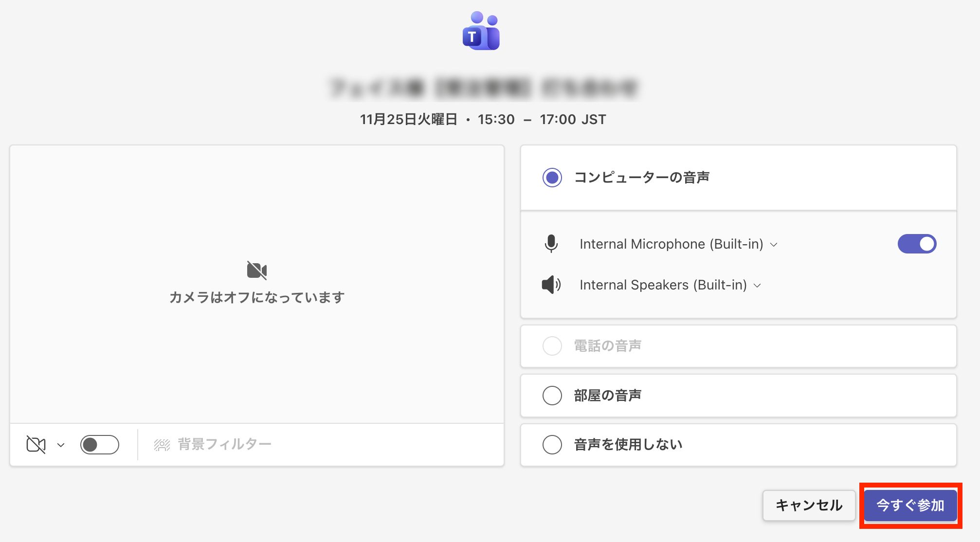This screenshot has width=980, height=542.
Task: Open the Internal Microphone device dropdown
Action: (678, 244)
